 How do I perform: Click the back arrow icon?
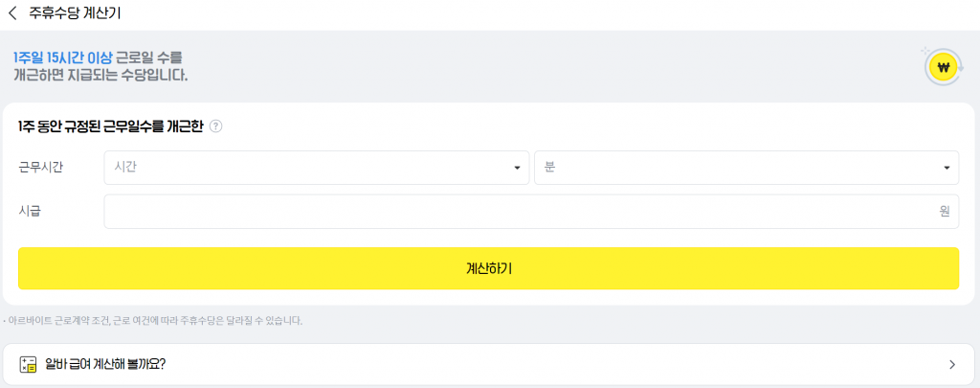point(12,13)
